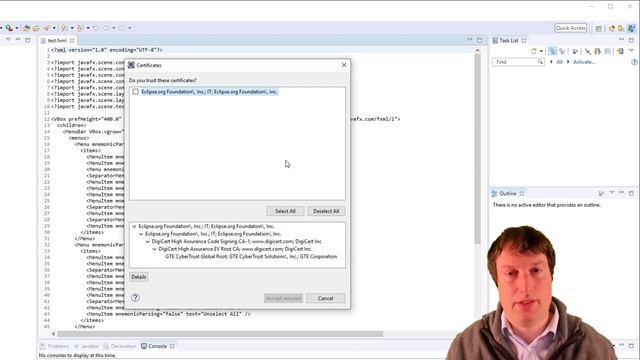Image resolution: width=640 pixels, height=360 pixels.
Task: Toggle Focus on Workweek in Task List
Action: pyautogui.click(x=575, y=51)
